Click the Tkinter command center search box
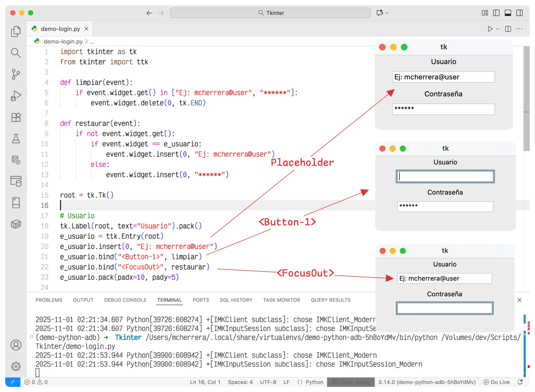 point(270,13)
